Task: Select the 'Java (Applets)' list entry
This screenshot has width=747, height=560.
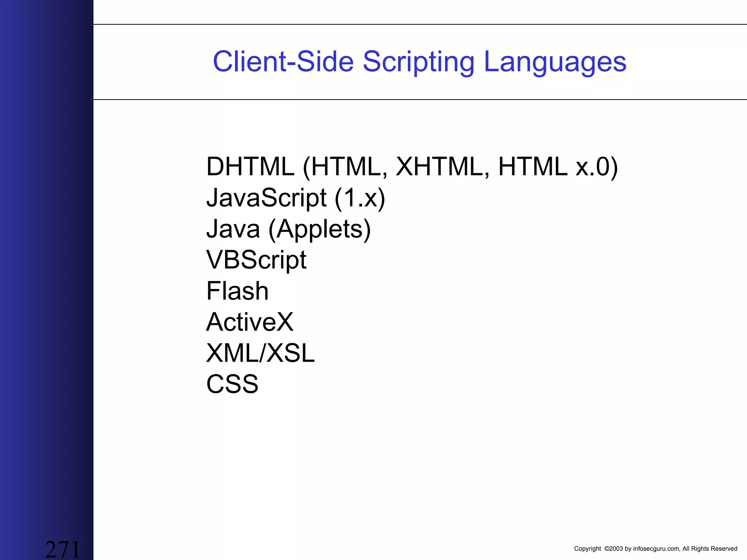Action: [x=289, y=229]
